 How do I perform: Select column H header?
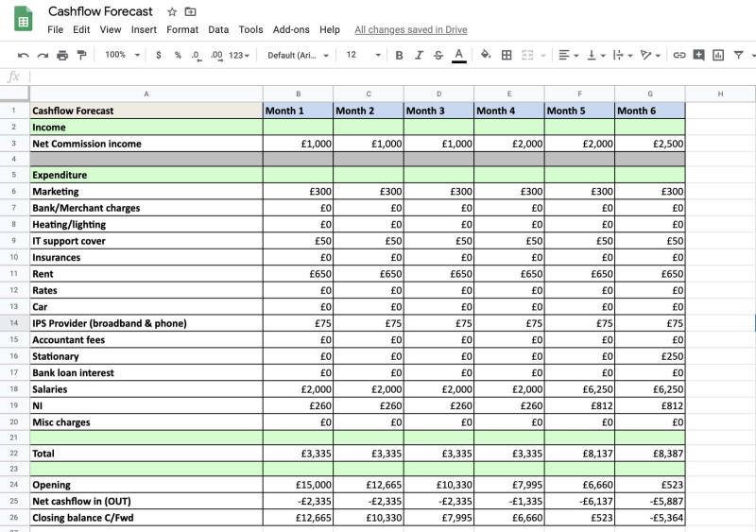(x=720, y=94)
